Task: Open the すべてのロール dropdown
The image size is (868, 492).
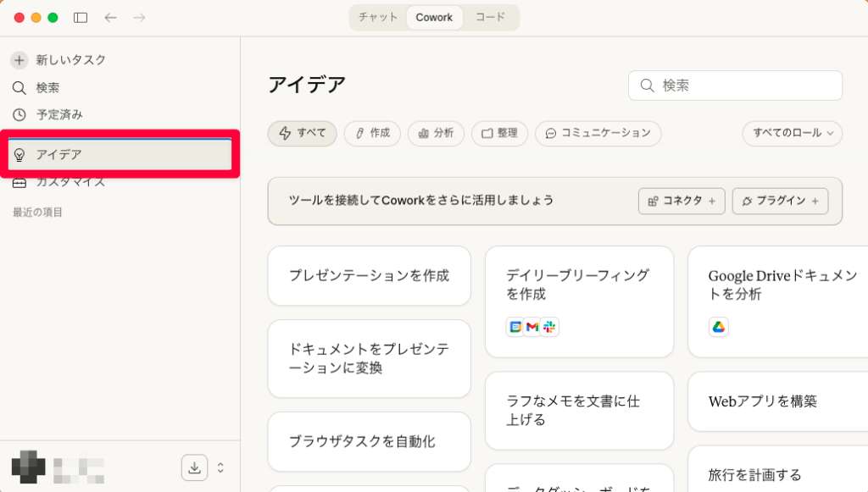Action: click(x=791, y=133)
